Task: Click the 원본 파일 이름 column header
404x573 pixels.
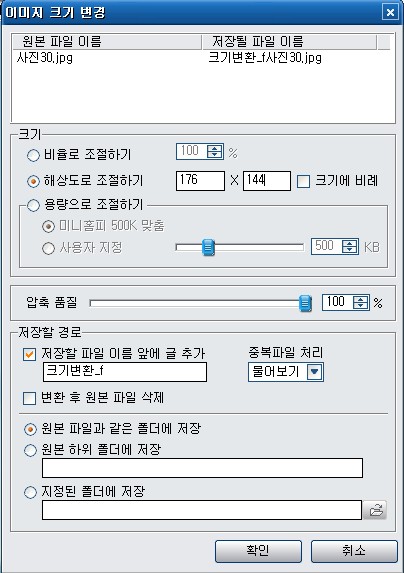Action: 107,42
